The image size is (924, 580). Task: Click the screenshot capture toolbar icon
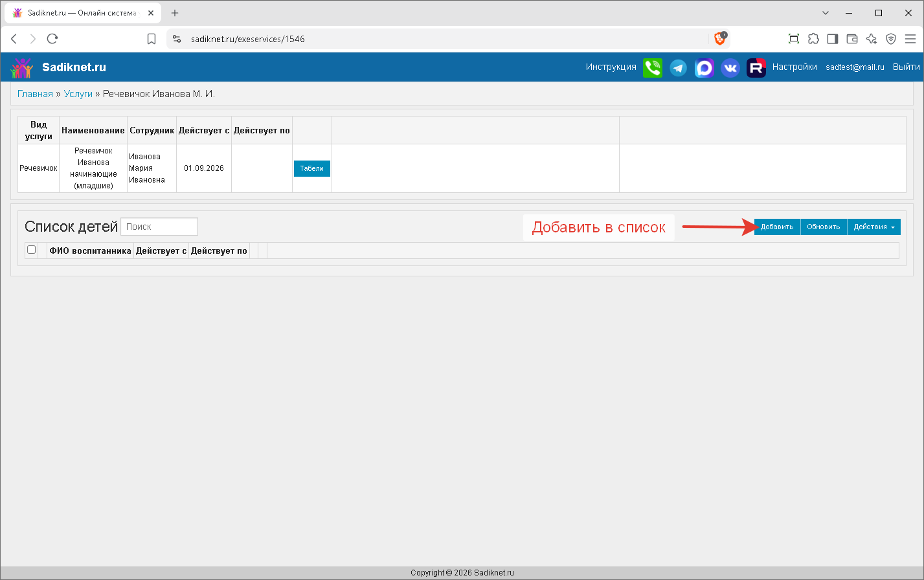794,39
